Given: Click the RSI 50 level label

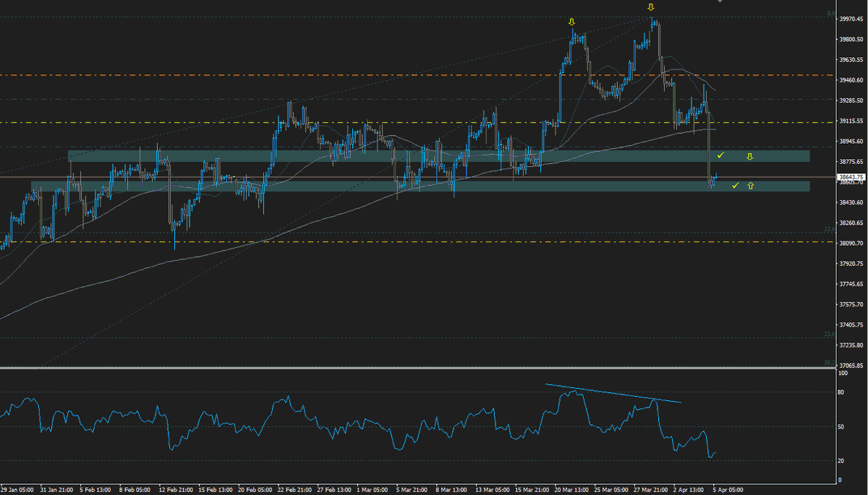Looking at the screenshot, I should (x=841, y=426).
